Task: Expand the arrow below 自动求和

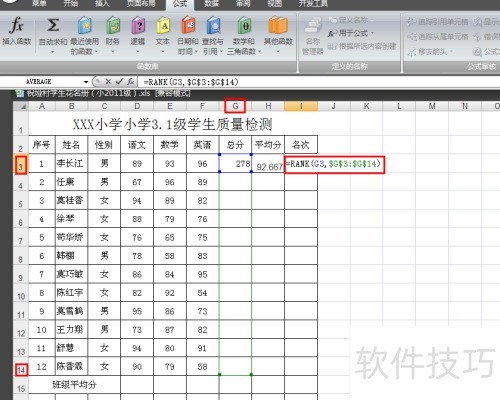Action: pyautogui.click(x=53, y=52)
